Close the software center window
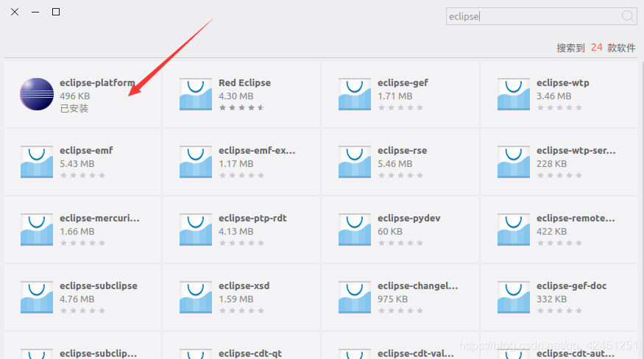This screenshot has height=359, width=644. pyautogui.click(x=15, y=12)
